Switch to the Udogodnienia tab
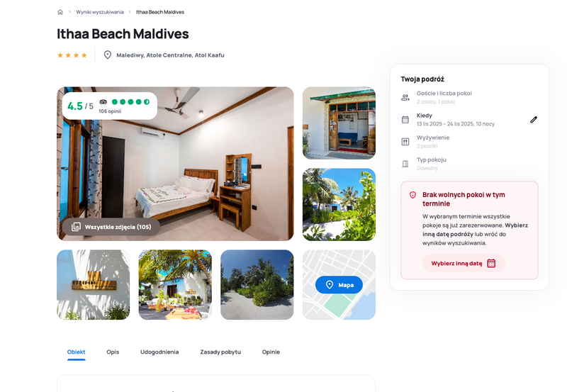Image resolution: width=567 pixels, height=392 pixels. click(x=159, y=352)
